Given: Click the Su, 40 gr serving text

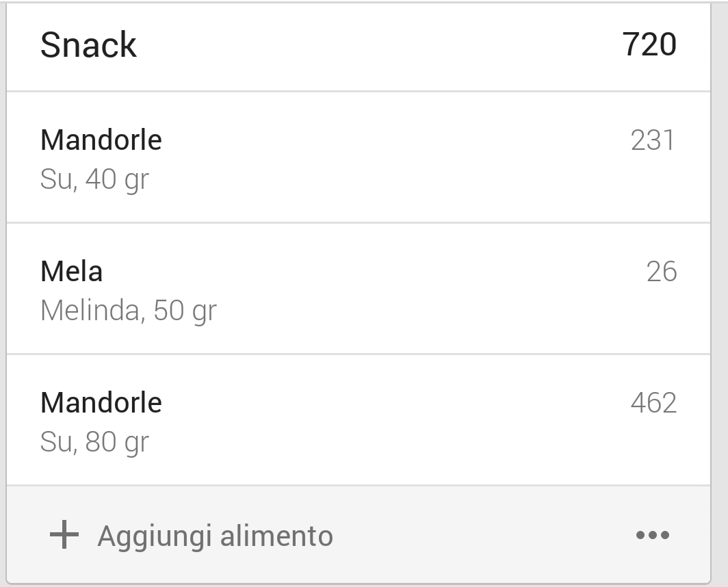Looking at the screenshot, I should point(94,180).
